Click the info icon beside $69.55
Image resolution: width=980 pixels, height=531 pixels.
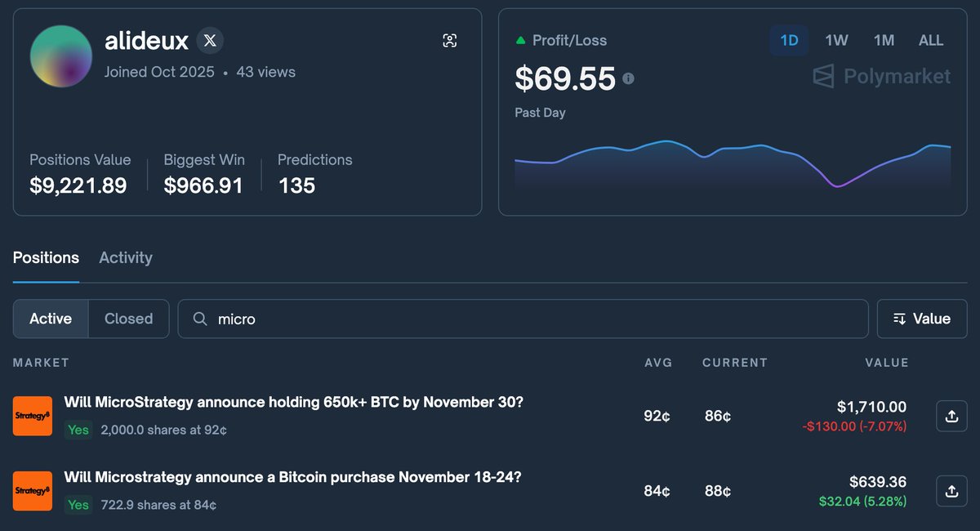[x=628, y=78]
